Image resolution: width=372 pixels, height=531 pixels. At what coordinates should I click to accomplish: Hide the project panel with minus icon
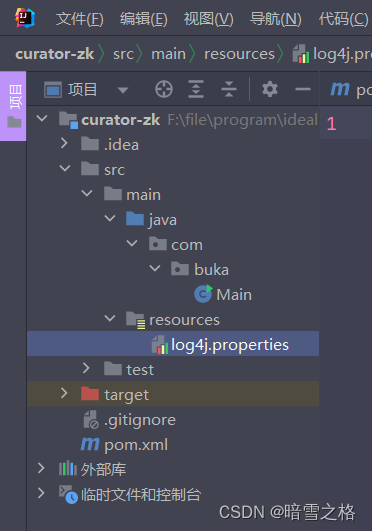point(303,89)
